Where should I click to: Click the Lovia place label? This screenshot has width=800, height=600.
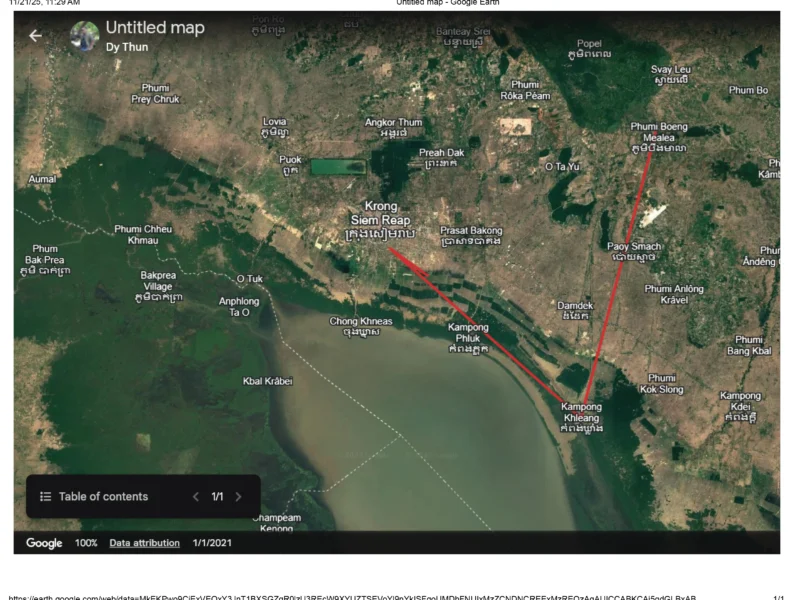[274, 127]
